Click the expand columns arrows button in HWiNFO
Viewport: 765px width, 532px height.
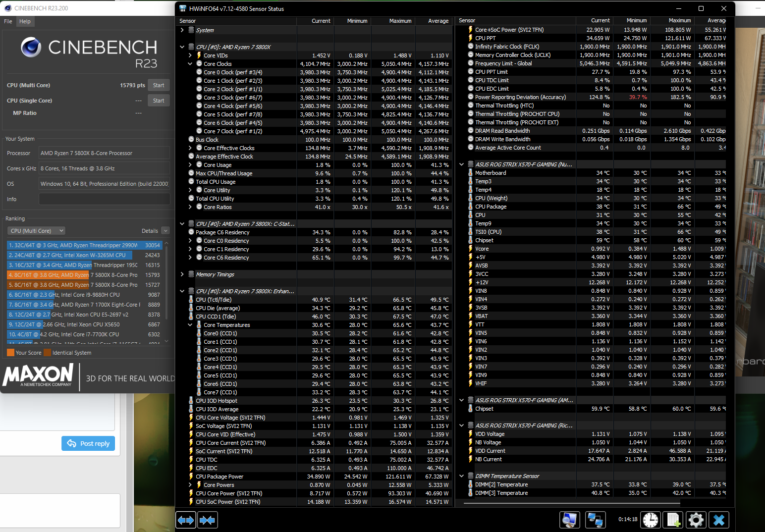click(186, 520)
